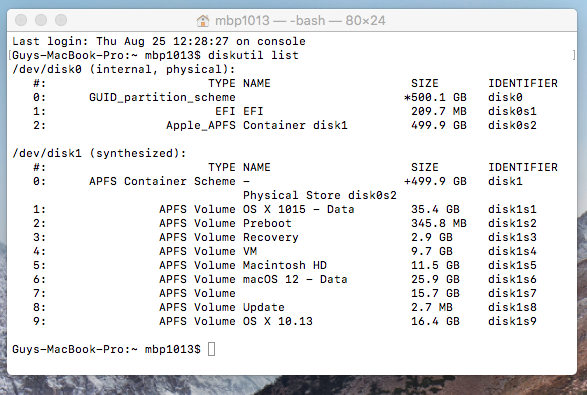Click the last 'Guys-MacBook-Pro:~ mbp1013$' prompt
The width and height of the screenshot is (587, 395).
(106, 349)
